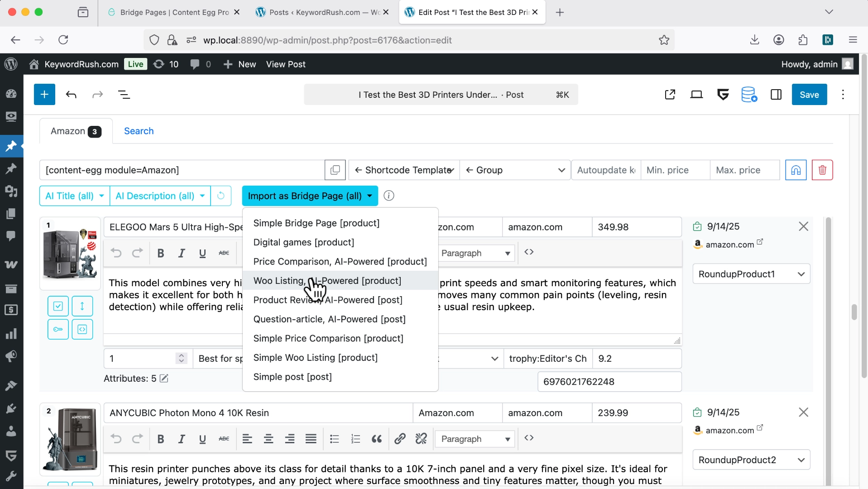Toggle the checkbox icon under ELEGOO thumbnail
Viewport: 868px width, 489px height.
click(58, 306)
